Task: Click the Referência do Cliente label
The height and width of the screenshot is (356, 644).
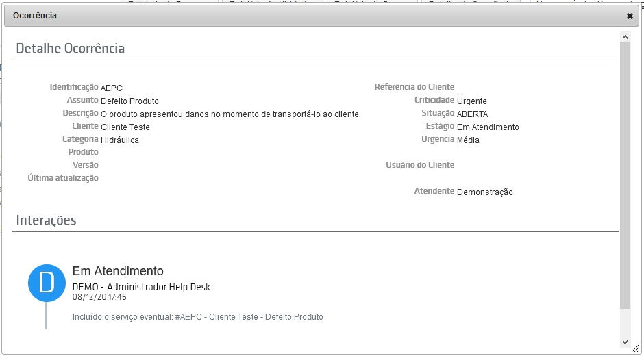Action: [414, 87]
